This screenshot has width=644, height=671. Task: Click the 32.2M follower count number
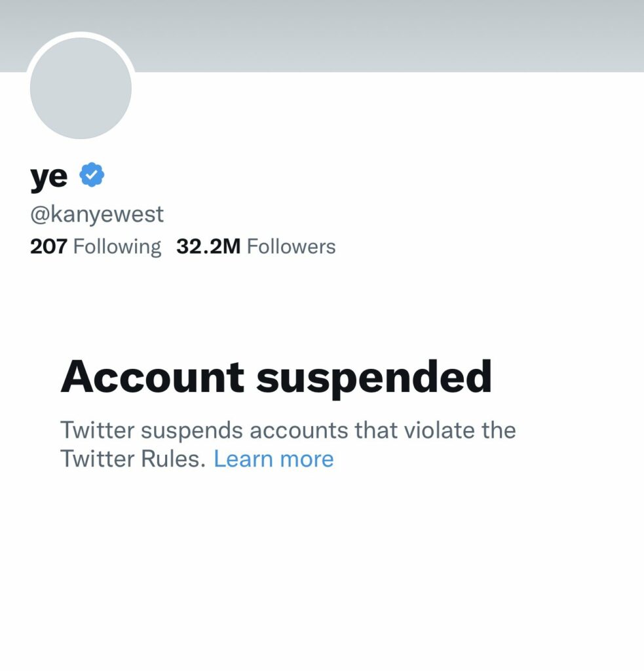[208, 246]
